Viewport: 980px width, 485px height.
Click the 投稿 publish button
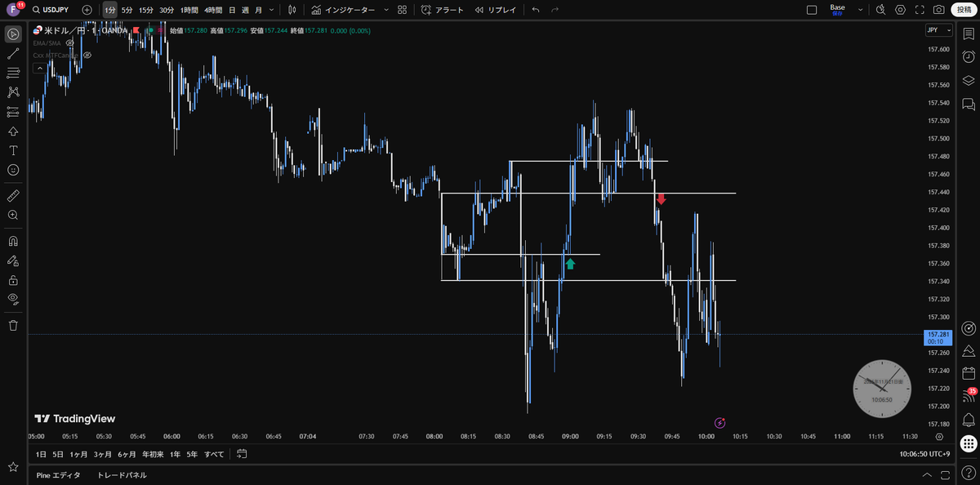tap(964, 10)
